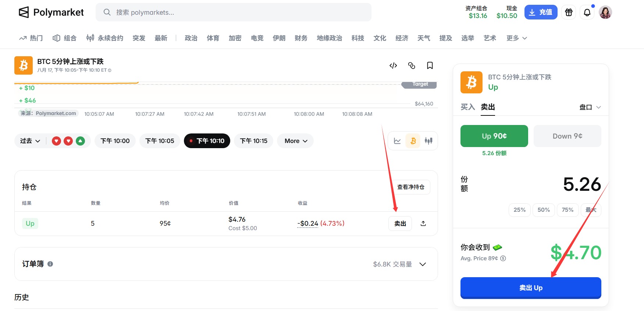
Task: Set share amount to 75%
Action: [x=567, y=210]
